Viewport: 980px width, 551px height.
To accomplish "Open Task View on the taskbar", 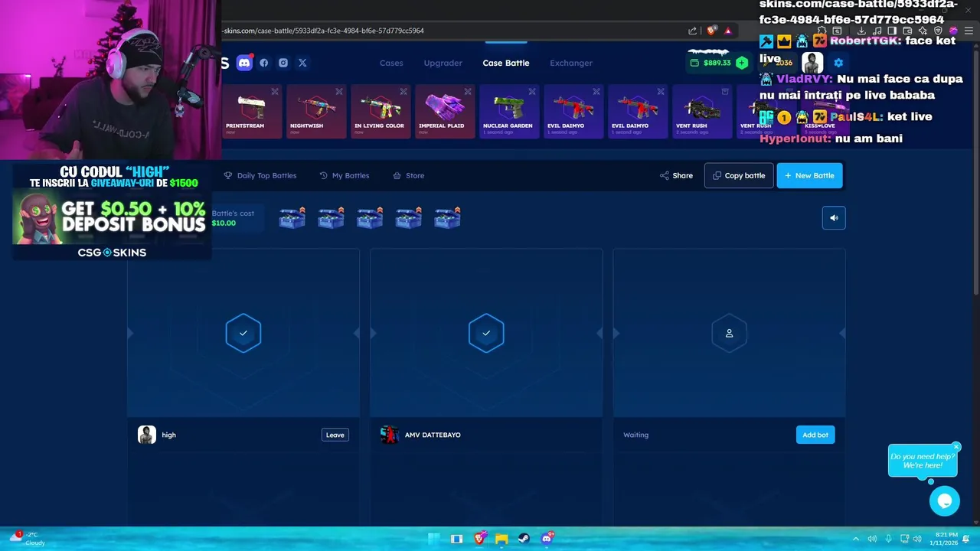I will click(456, 538).
